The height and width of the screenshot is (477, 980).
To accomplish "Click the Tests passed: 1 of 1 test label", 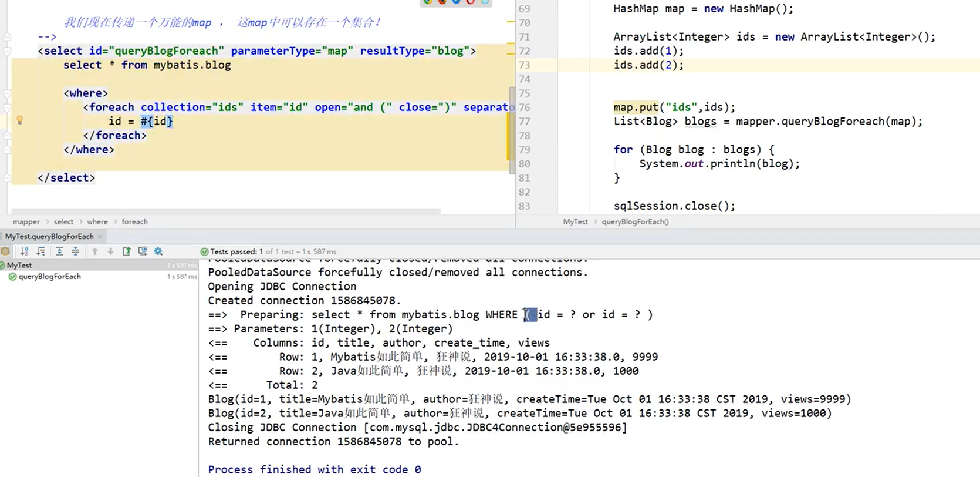I will pyautogui.click(x=273, y=251).
